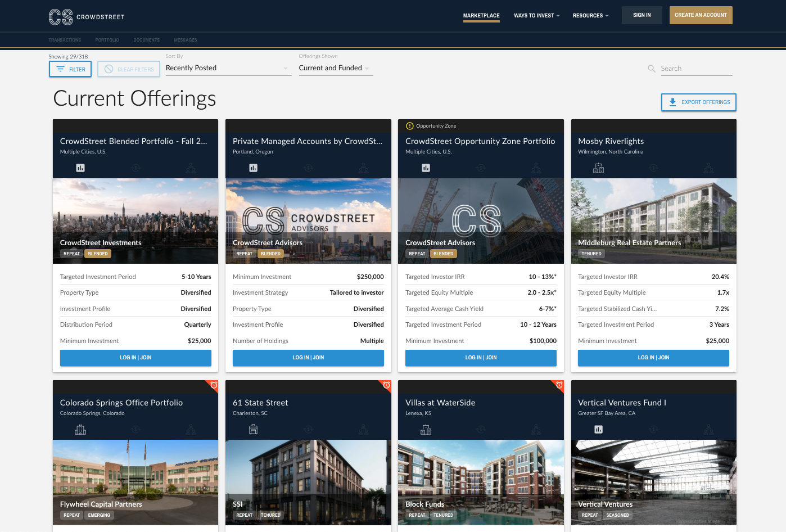
Task: Click Export Offerings button
Action: [699, 102]
